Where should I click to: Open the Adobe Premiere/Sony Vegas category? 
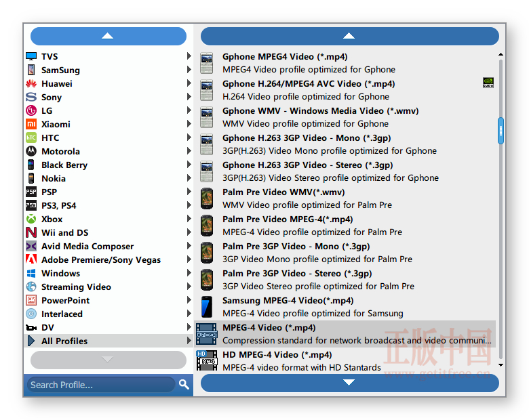pyautogui.click(x=109, y=259)
